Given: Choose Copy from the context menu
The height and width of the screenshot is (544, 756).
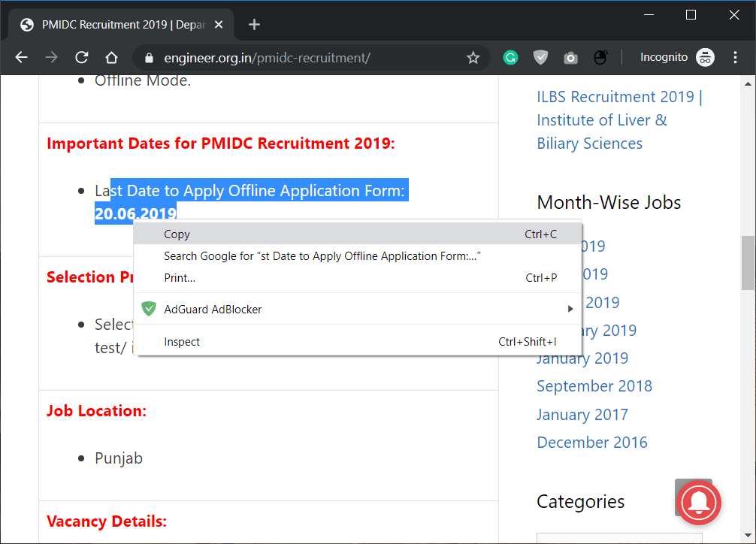Looking at the screenshot, I should pos(357,234).
